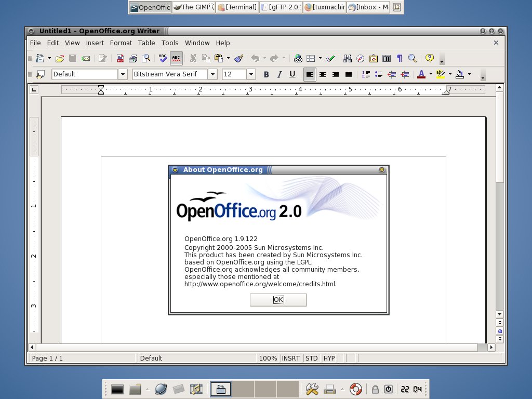
Task: Set Align Right paragraph alignment
Action: click(x=335, y=74)
